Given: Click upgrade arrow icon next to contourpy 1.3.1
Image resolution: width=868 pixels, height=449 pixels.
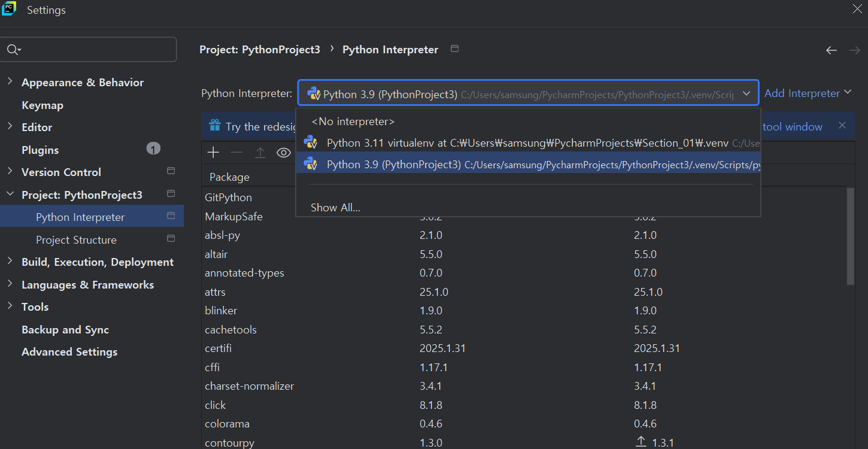Looking at the screenshot, I should coord(641,442).
